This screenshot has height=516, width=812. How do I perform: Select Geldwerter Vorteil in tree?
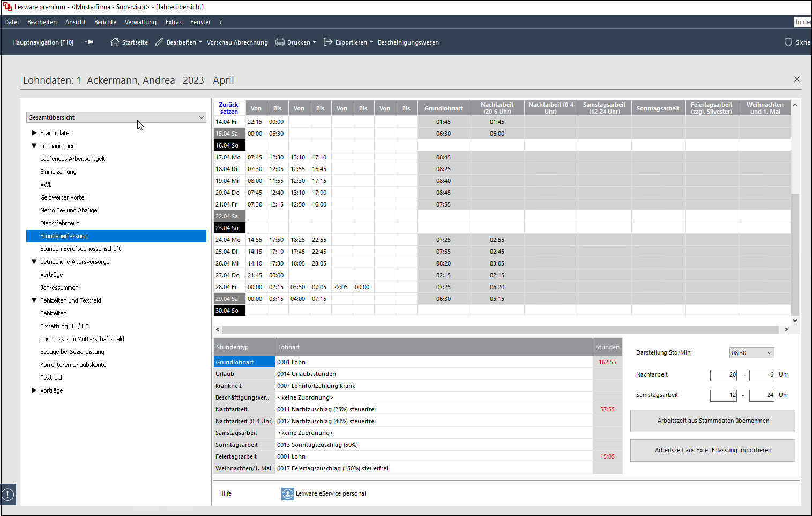(63, 197)
